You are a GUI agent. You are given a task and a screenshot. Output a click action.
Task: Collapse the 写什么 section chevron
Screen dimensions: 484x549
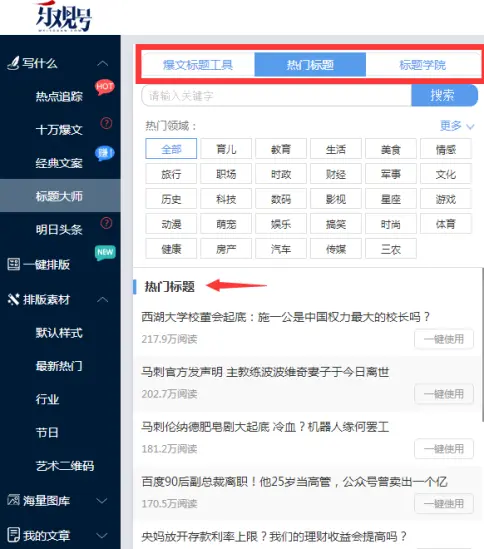pyautogui.click(x=103, y=64)
